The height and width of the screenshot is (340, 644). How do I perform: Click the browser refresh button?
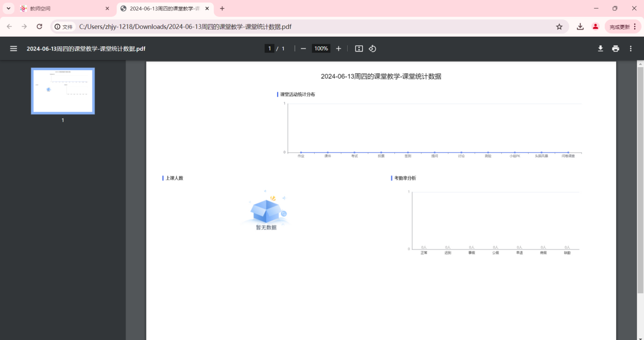pos(39,26)
